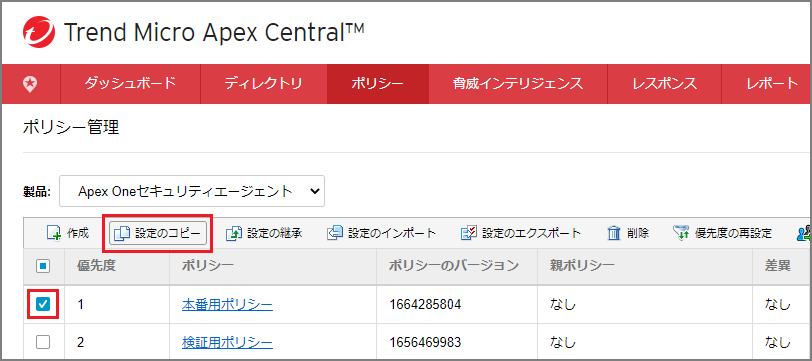Toggle the select-all header checkbox

click(x=43, y=266)
